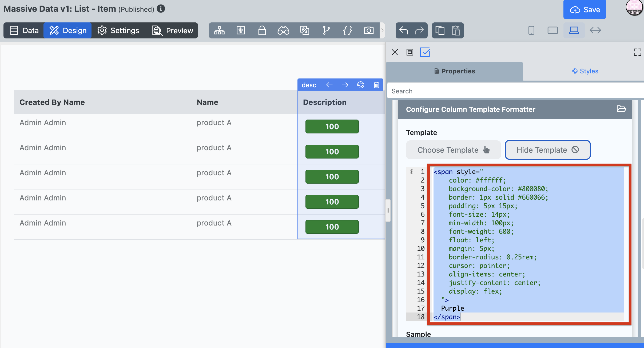Open the translation language toolbar icon
The image size is (644, 348).
pyautogui.click(x=305, y=30)
